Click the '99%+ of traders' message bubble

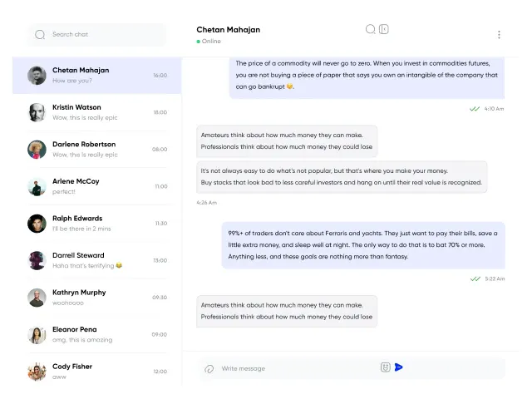click(363, 245)
